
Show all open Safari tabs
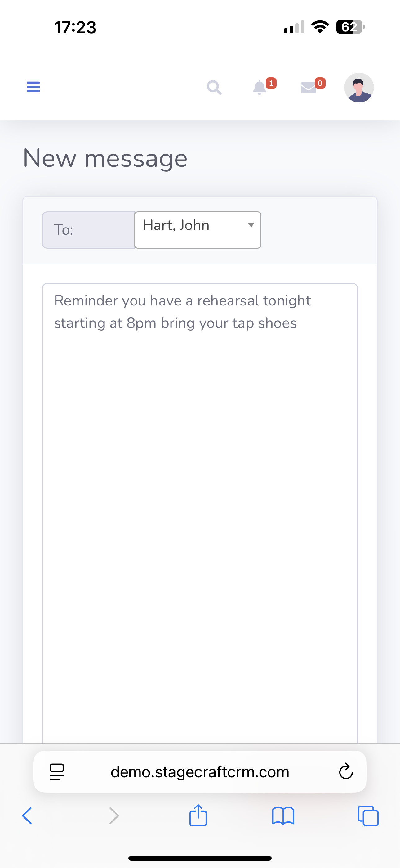(368, 816)
